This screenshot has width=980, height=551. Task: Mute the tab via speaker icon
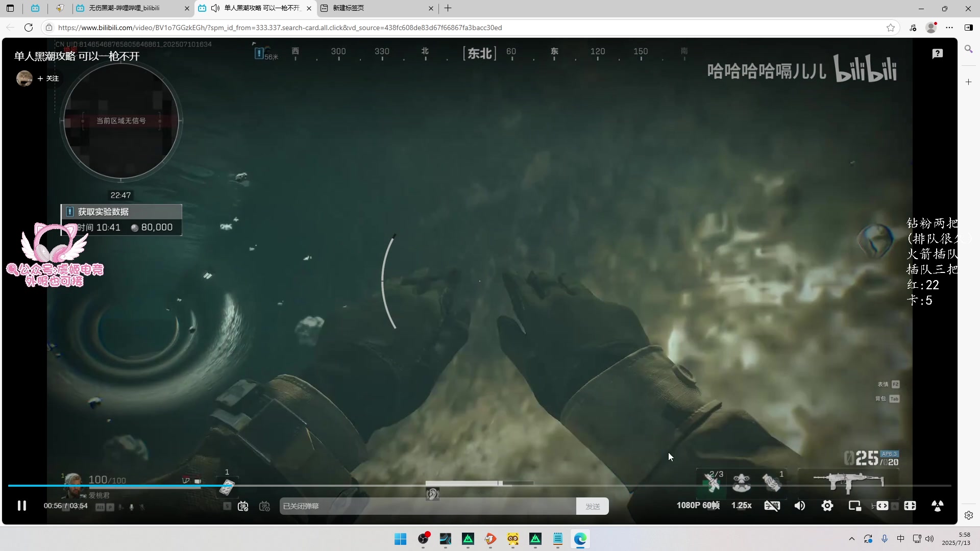[215, 8]
